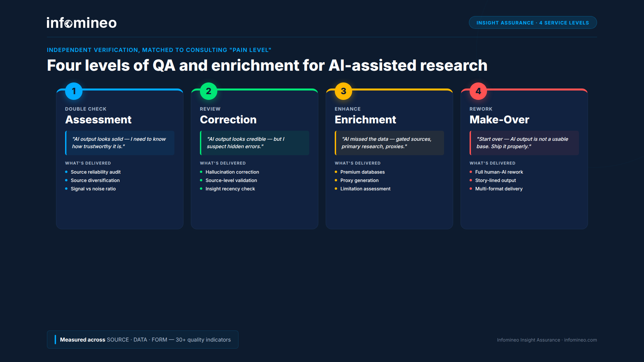The width and height of the screenshot is (644, 362).
Task: Select the yellow number 3 circle icon
Action: pos(343,91)
